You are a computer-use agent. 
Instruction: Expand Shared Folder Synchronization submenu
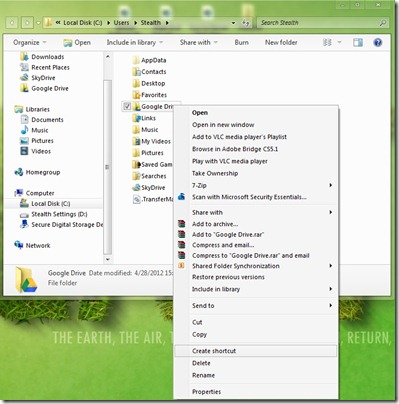point(256,266)
